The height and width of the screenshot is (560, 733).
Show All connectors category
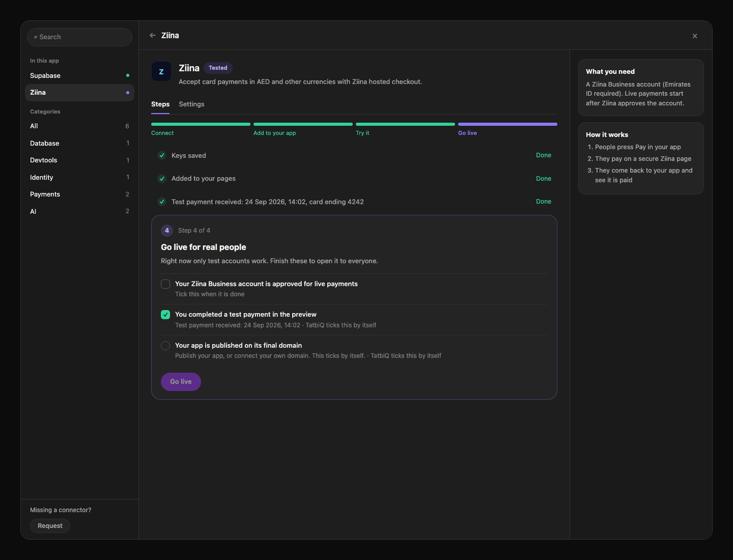click(79, 126)
